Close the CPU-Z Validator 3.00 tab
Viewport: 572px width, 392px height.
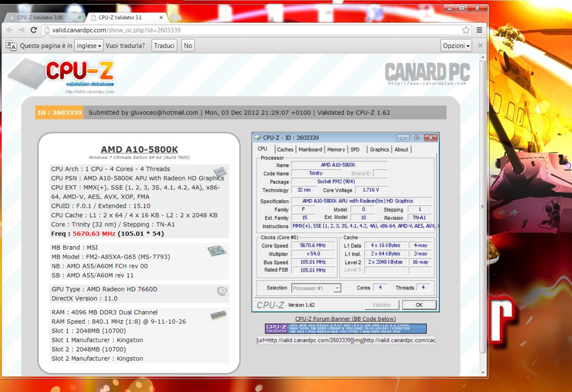(x=80, y=18)
